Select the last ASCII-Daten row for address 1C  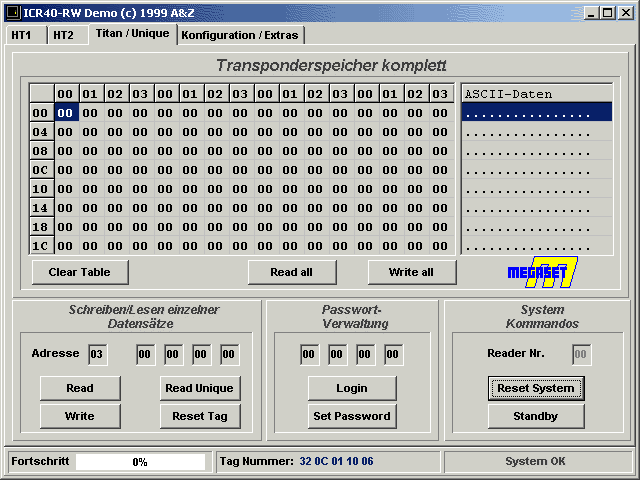point(537,246)
